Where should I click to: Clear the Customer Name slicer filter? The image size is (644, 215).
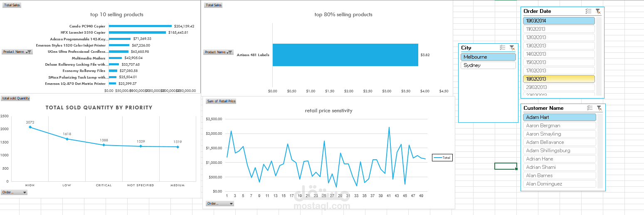(x=599, y=108)
